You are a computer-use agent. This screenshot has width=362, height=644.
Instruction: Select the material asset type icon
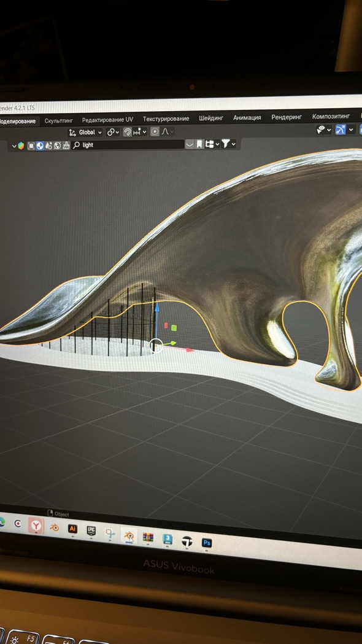40,145
